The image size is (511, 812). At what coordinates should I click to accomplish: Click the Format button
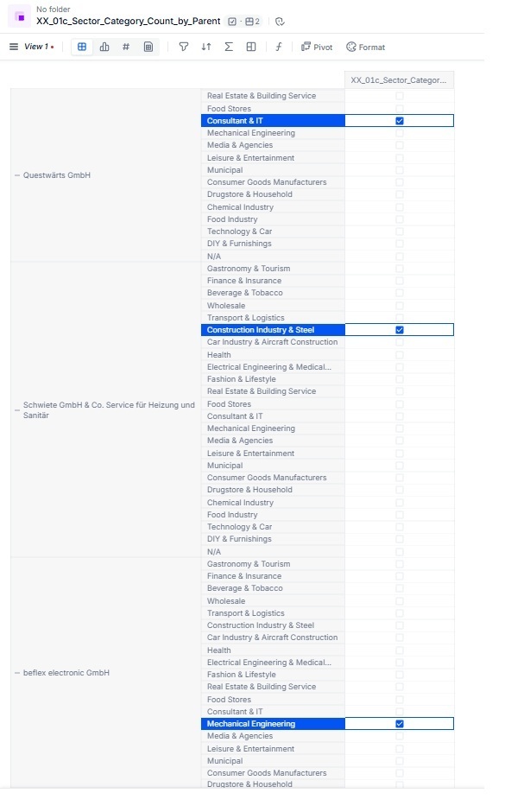pos(366,48)
